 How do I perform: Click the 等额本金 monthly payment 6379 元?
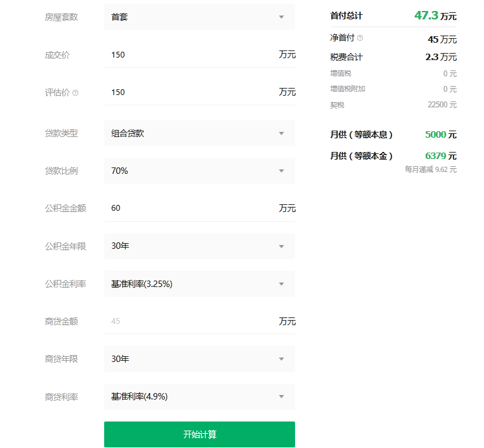tap(441, 156)
